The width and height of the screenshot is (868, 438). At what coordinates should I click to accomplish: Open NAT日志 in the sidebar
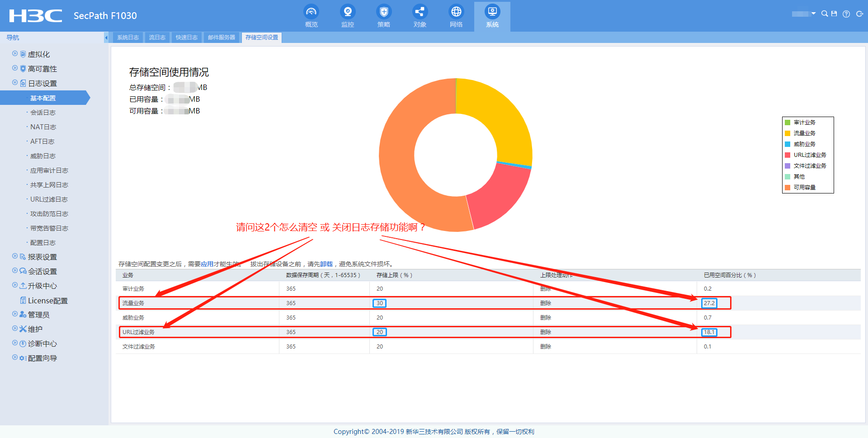[x=43, y=127]
